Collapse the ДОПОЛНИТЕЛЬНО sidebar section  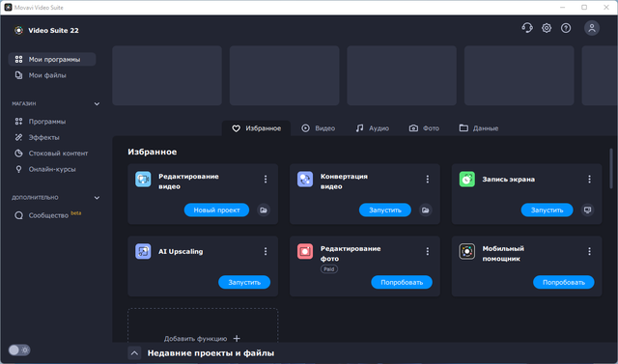[97, 198]
